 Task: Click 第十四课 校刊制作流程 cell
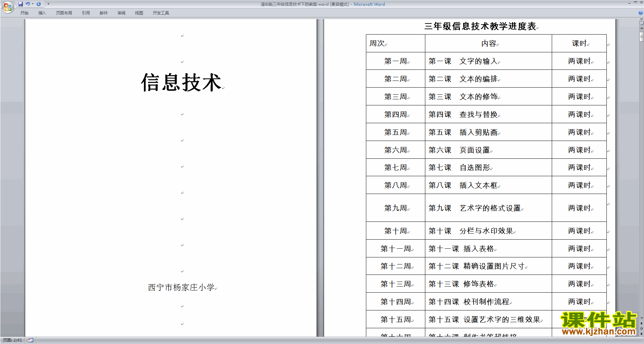click(488, 302)
